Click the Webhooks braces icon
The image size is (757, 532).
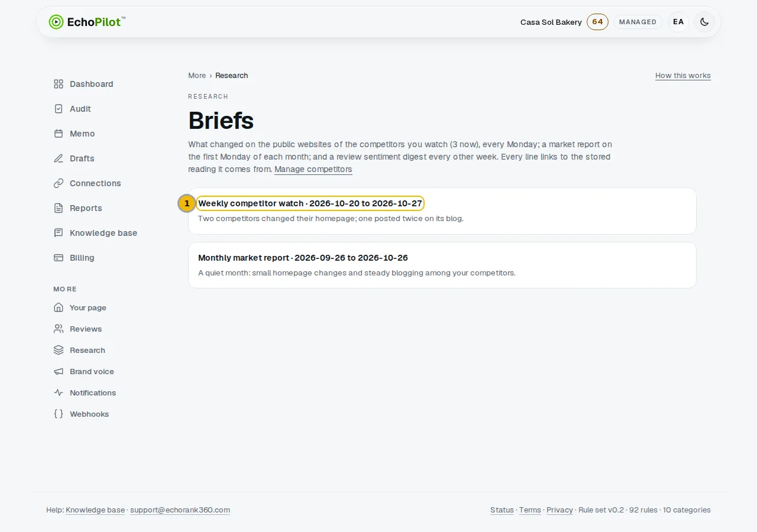[x=59, y=414]
